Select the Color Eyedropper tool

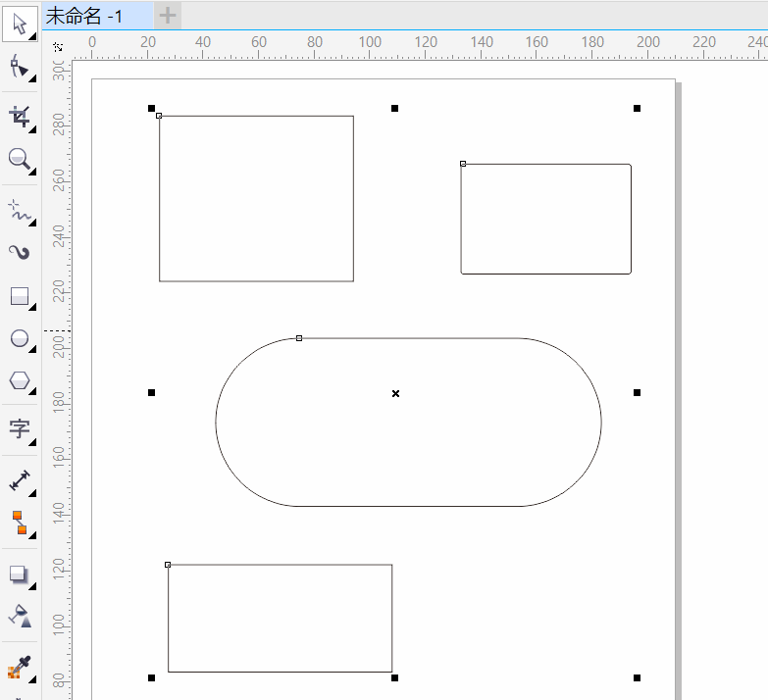[x=19, y=668]
